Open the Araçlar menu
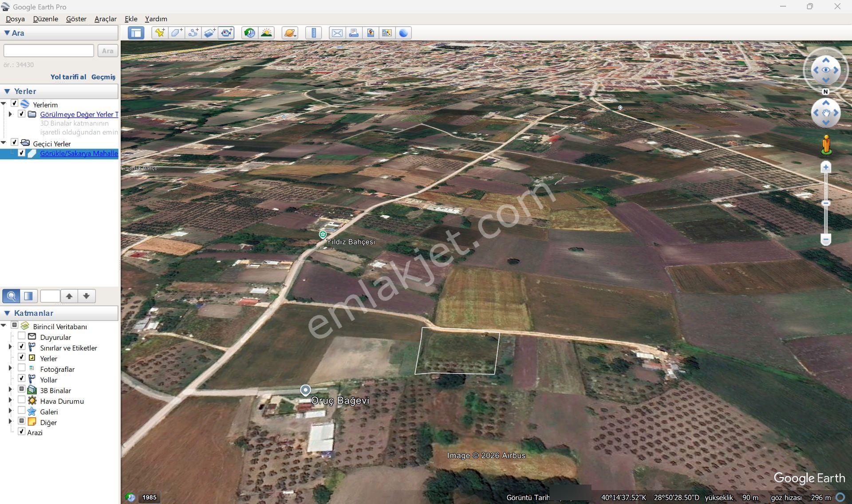This screenshot has width=852, height=504. 106,19
